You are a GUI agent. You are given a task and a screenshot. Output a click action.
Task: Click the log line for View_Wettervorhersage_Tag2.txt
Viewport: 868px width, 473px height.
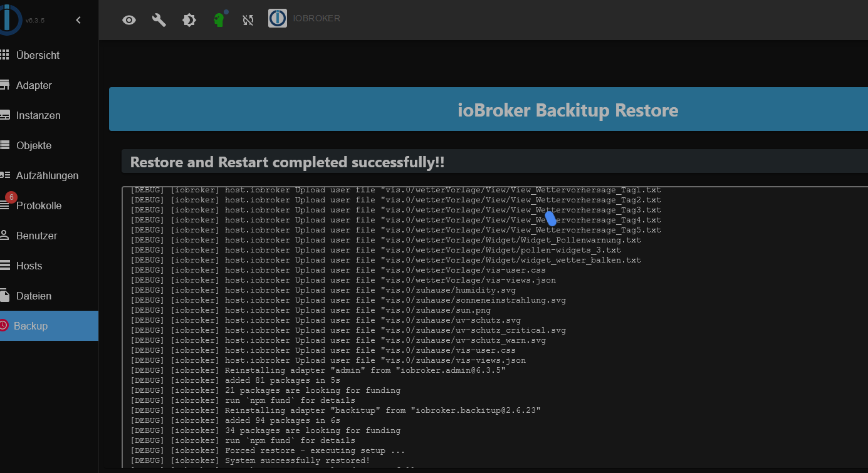(395, 200)
